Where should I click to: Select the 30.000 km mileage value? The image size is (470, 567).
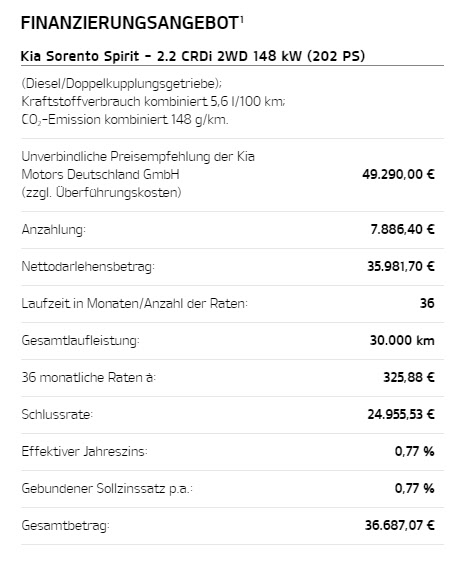pyautogui.click(x=402, y=340)
